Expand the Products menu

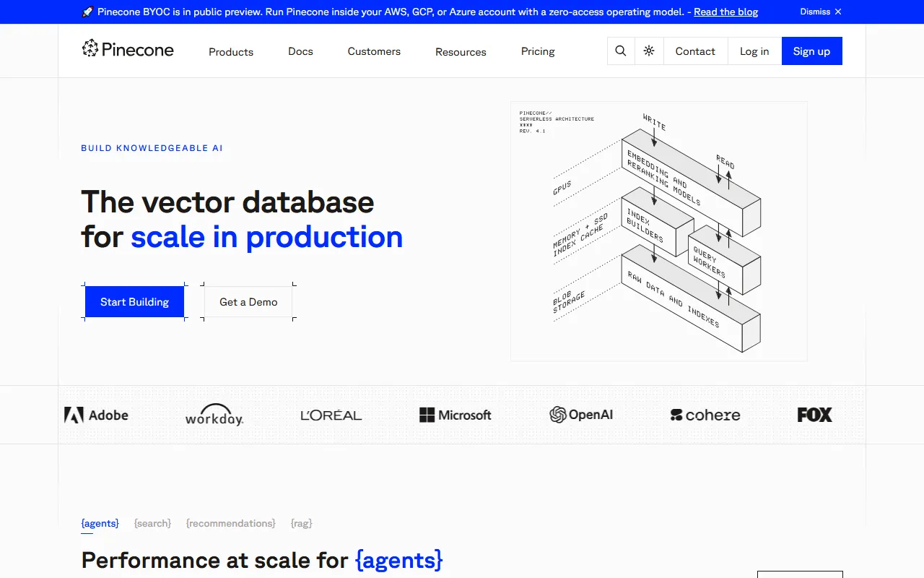pos(231,52)
